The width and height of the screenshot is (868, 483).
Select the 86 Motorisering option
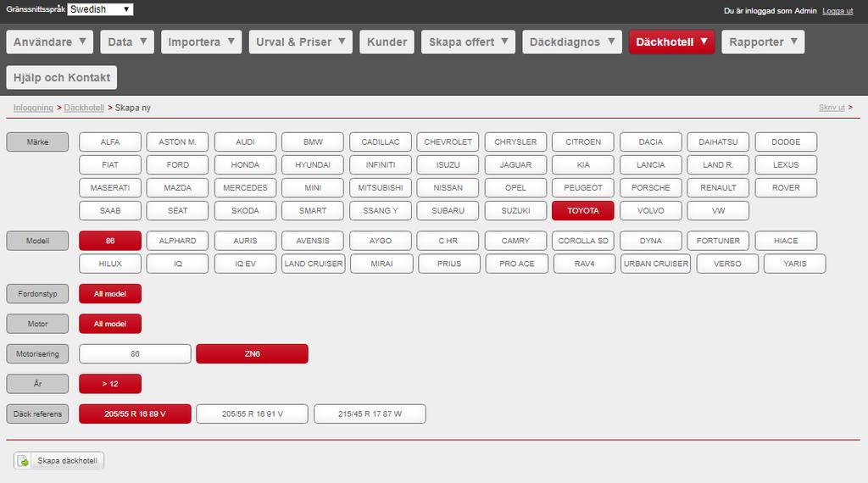coord(135,353)
